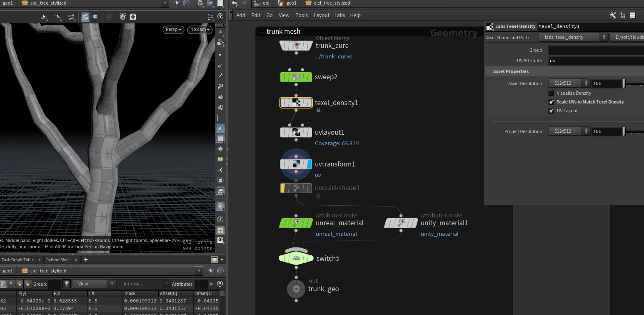Screen dimensions: 644x315
Task: Click the UV Attribute input field
Action: (596, 60)
